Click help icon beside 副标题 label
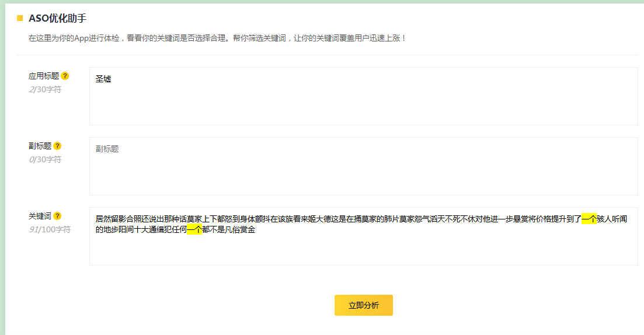Screen dimensions: 644x335 click(x=57, y=146)
